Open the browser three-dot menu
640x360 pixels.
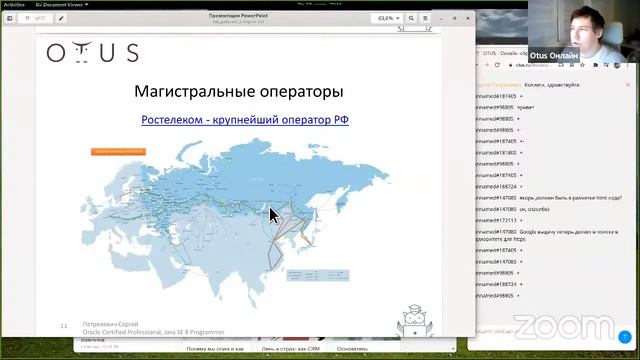[x=627, y=65]
